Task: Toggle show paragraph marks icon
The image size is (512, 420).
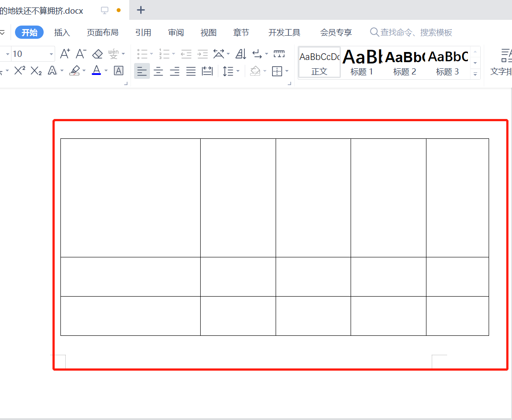Action: [257, 54]
